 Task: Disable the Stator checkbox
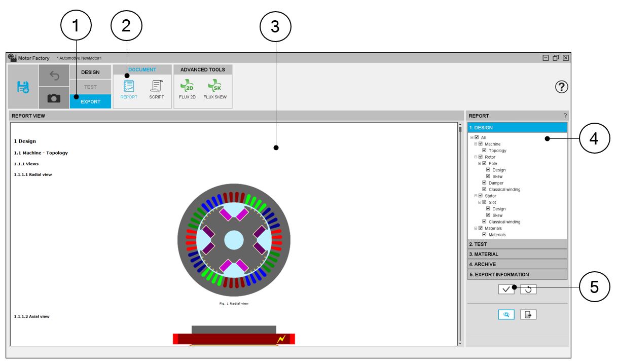click(480, 196)
